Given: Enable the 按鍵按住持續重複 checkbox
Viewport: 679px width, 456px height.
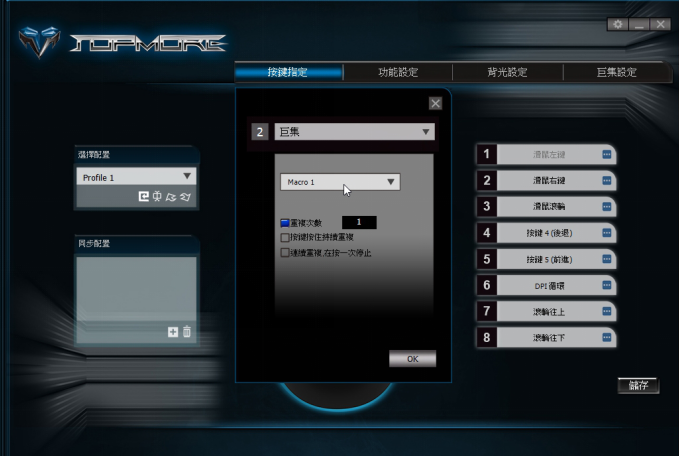Looking at the screenshot, I should (285, 238).
